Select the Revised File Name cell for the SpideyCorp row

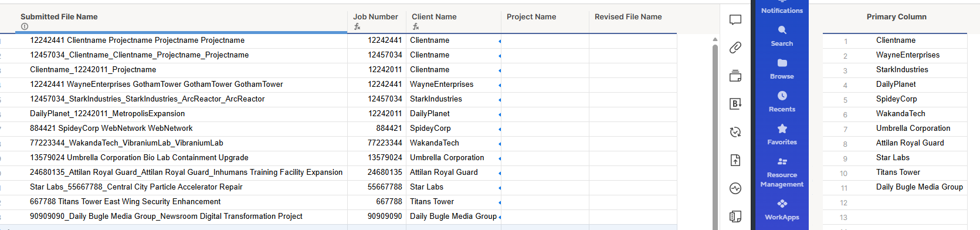point(633,128)
